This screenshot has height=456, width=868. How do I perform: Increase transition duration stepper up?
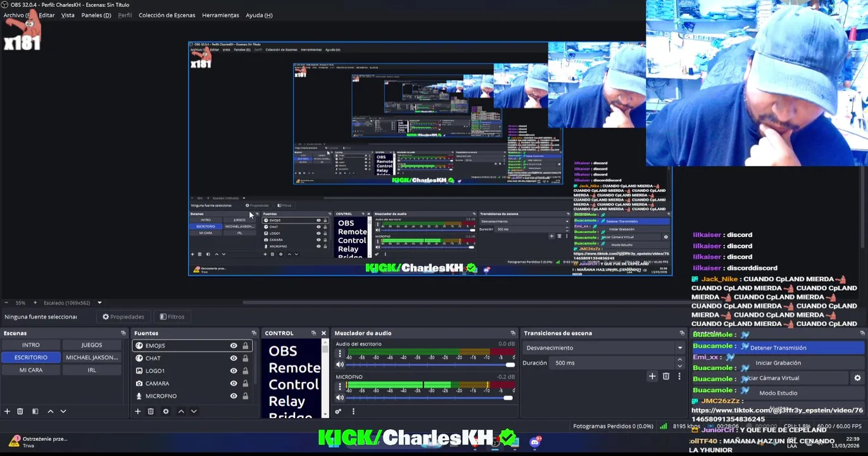tap(680, 360)
